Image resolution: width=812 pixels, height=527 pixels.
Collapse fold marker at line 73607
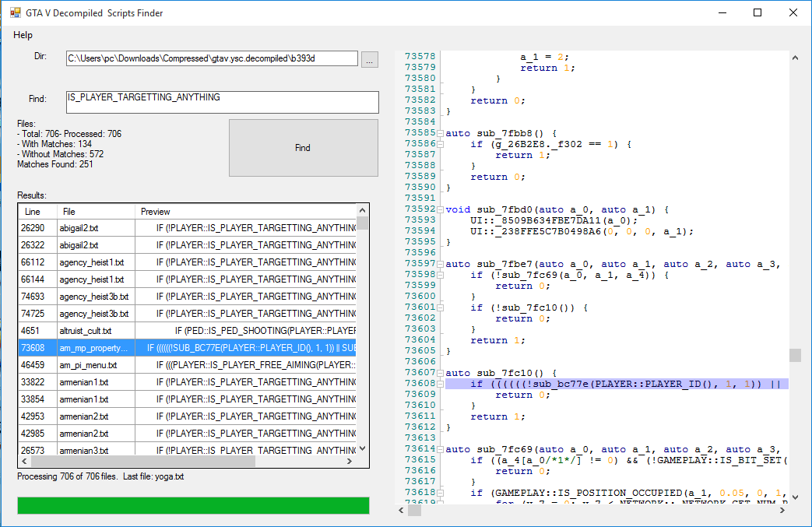441,373
